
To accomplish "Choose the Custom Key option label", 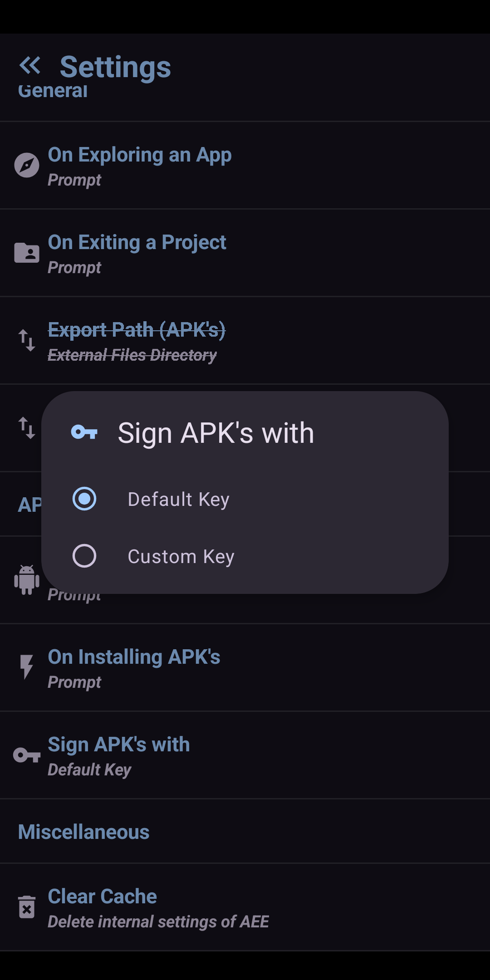I will tap(181, 556).
